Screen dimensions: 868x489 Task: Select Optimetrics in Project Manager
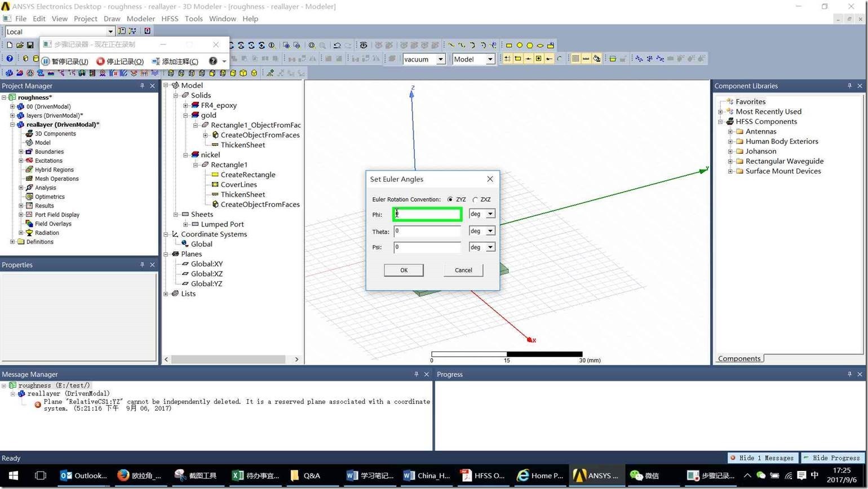50,197
